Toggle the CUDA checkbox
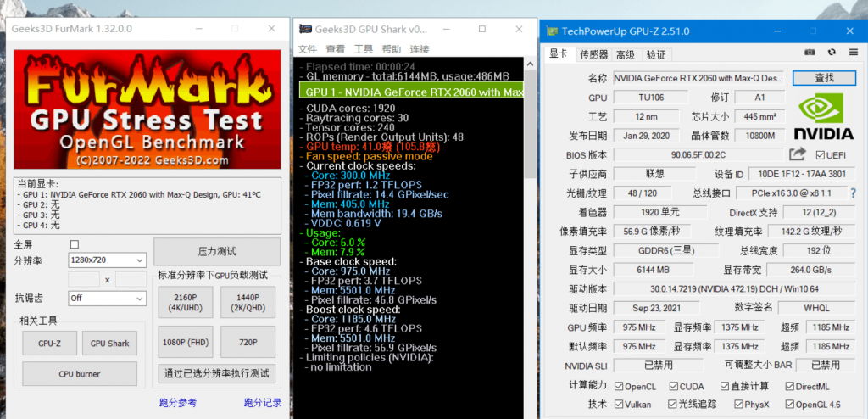868x419 pixels. pyautogui.click(x=674, y=386)
